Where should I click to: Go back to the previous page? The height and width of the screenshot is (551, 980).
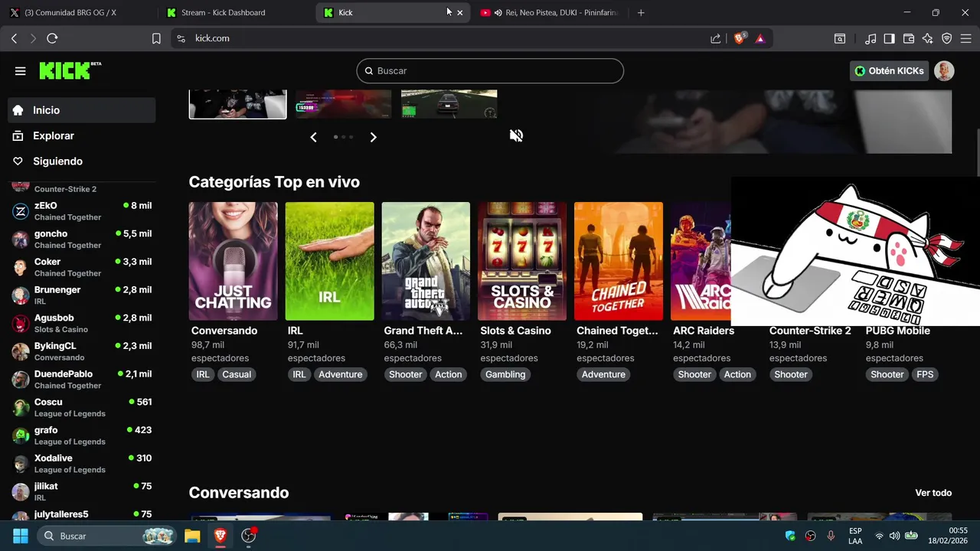pos(14,38)
